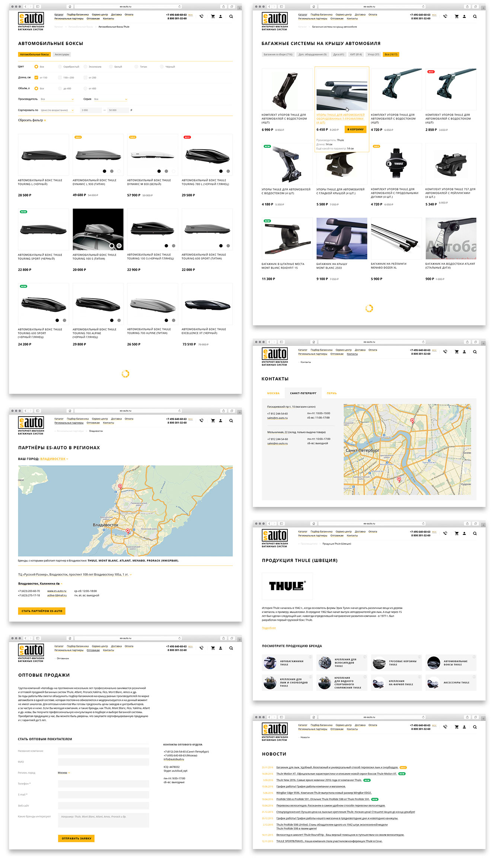Click show-tabs icon in Багажные системы browser toolbar
The width and height of the screenshot is (495, 868).
pyautogui.click(x=475, y=7)
